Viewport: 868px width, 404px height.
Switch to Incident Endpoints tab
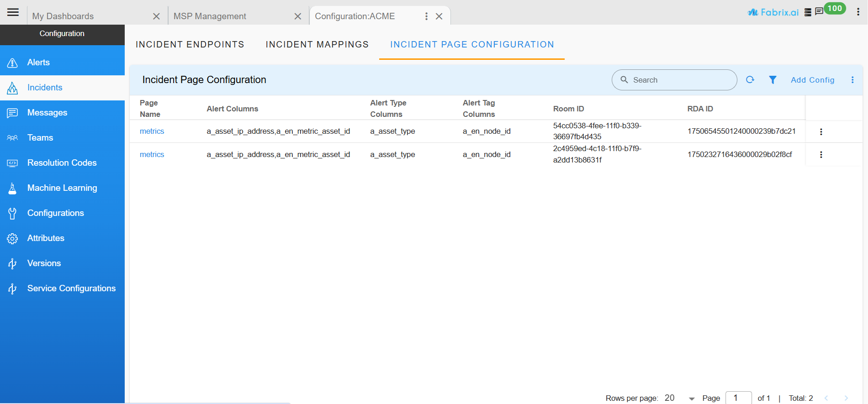coord(190,44)
